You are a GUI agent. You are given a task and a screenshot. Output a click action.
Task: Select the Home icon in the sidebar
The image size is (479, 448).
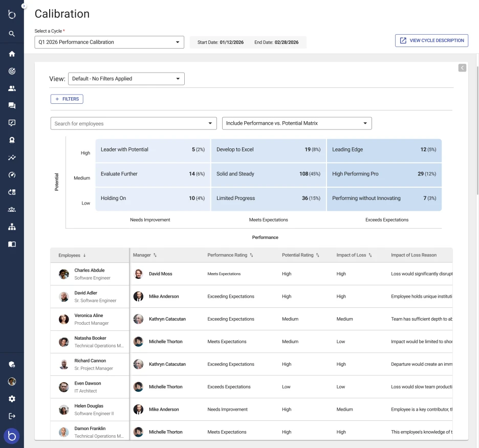(x=12, y=53)
